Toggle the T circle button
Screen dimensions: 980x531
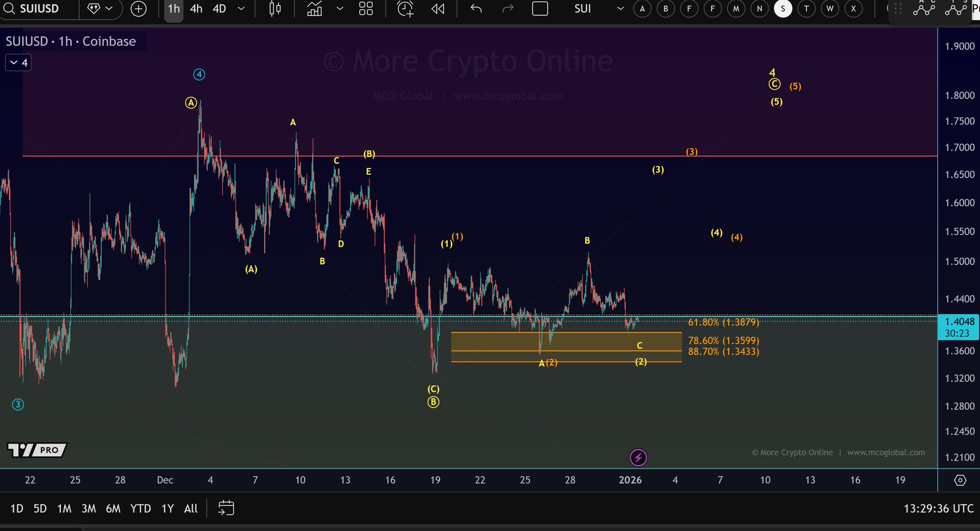click(x=806, y=9)
